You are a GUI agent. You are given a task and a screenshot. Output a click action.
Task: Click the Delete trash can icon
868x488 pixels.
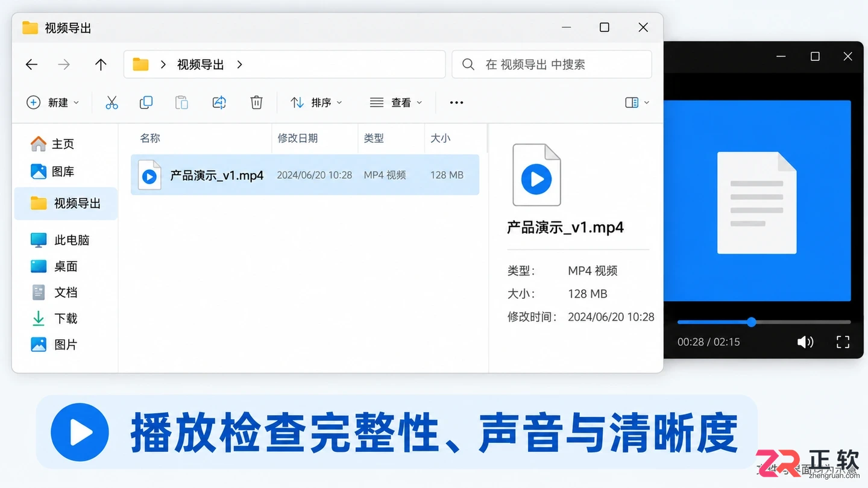pos(256,102)
